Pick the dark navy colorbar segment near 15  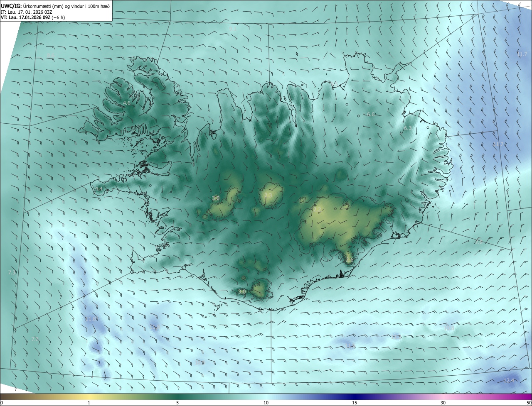(x=355, y=397)
